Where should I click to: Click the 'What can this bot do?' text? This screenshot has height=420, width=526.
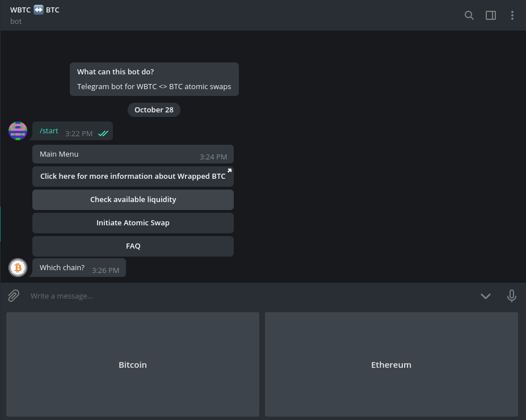pyautogui.click(x=115, y=72)
